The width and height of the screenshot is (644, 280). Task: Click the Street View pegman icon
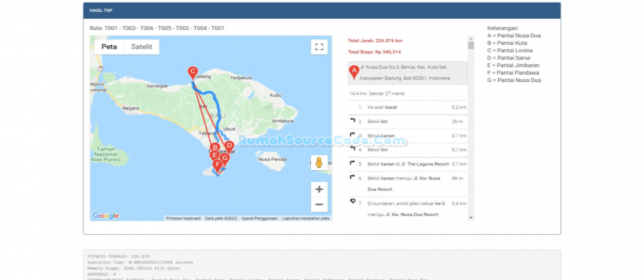click(x=319, y=163)
